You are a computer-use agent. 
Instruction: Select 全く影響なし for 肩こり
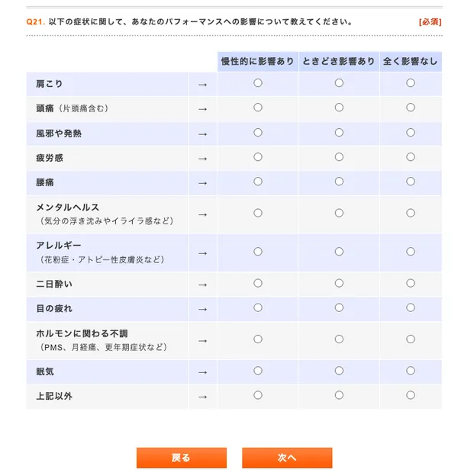click(x=411, y=83)
